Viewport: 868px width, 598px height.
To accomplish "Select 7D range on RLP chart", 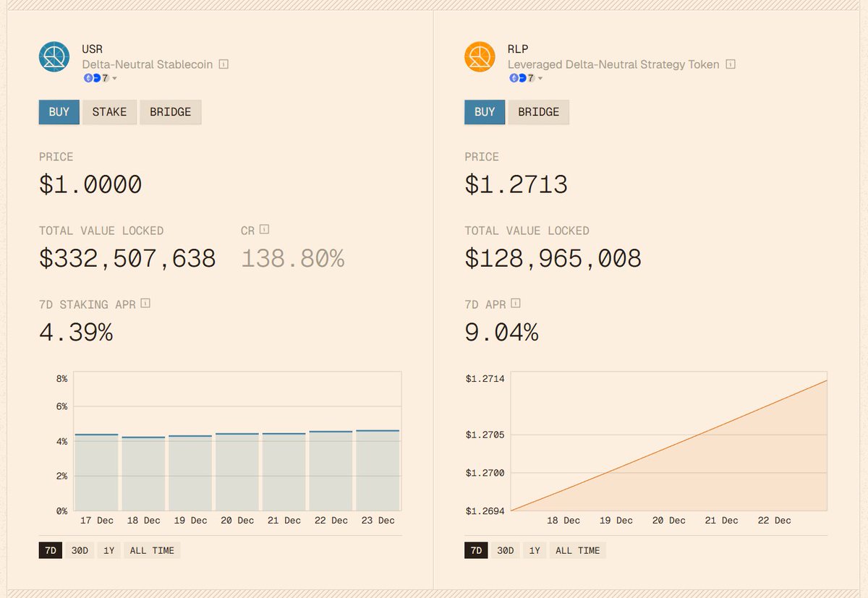I will [476, 550].
